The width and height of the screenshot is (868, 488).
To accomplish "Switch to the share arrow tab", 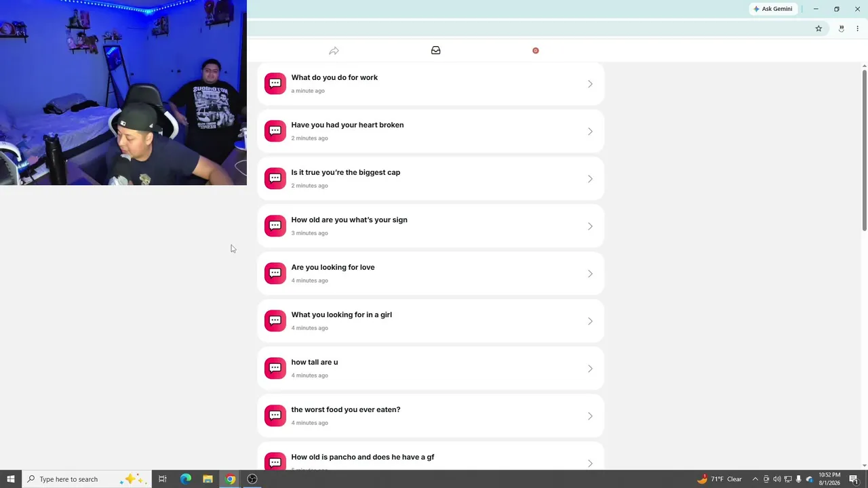I will coord(334,51).
